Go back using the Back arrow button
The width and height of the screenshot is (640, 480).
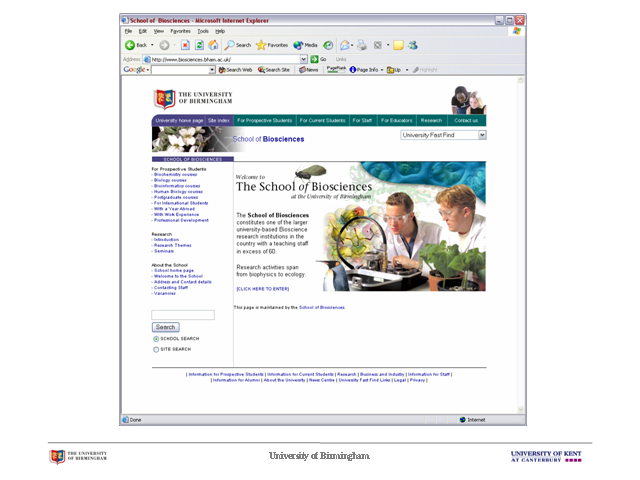pyautogui.click(x=136, y=45)
